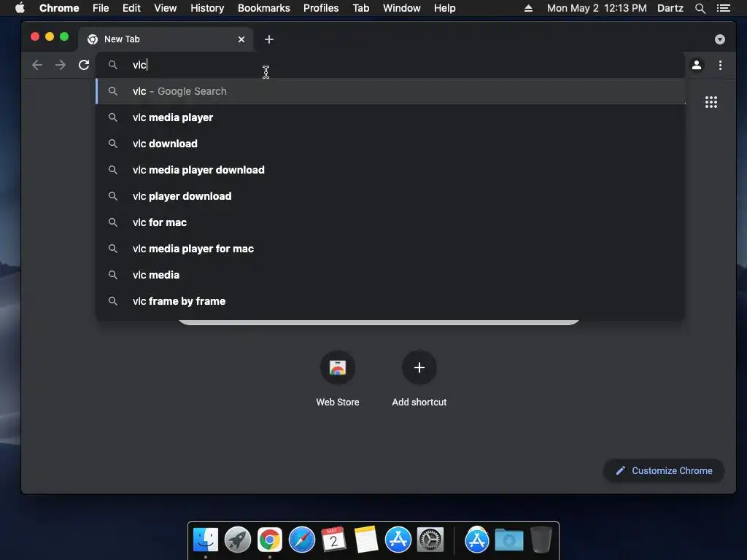The width and height of the screenshot is (747, 560).
Task: Click the Dartz user name in menu bar
Action: [x=670, y=8]
